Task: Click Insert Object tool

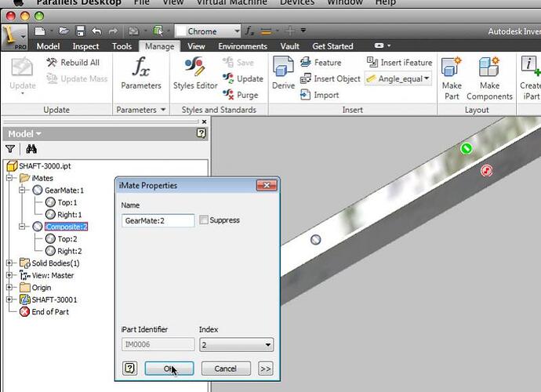Action: click(330, 78)
